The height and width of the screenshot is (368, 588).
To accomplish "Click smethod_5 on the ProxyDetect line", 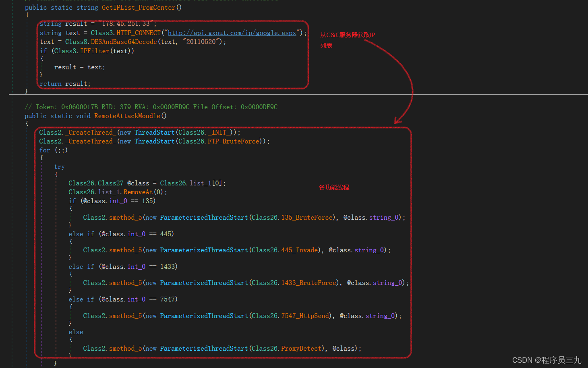I will click(x=126, y=349).
